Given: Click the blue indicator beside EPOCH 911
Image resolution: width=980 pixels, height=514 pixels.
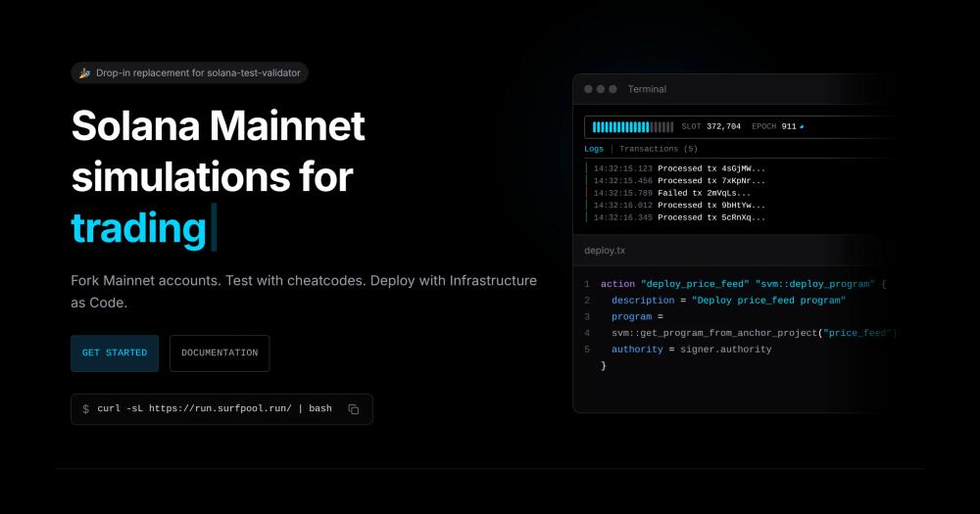Looking at the screenshot, I should pos(802,126).
